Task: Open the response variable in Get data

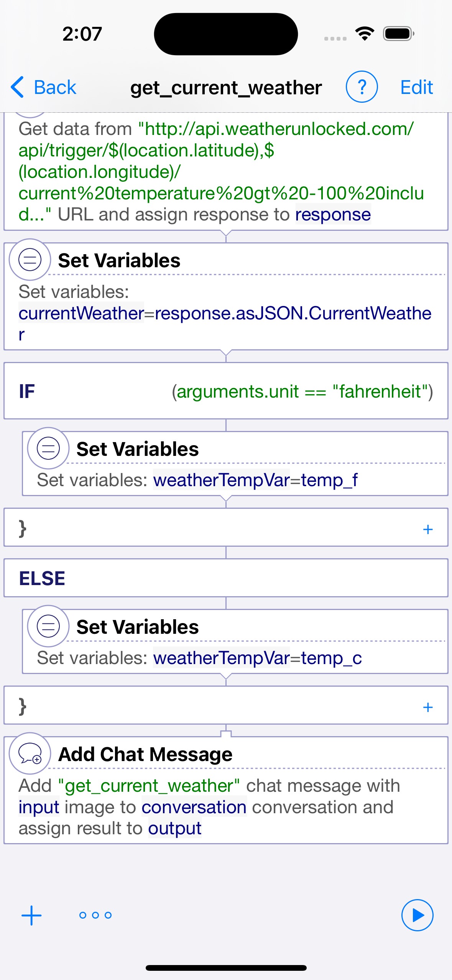Action: [x=333, y=214]
